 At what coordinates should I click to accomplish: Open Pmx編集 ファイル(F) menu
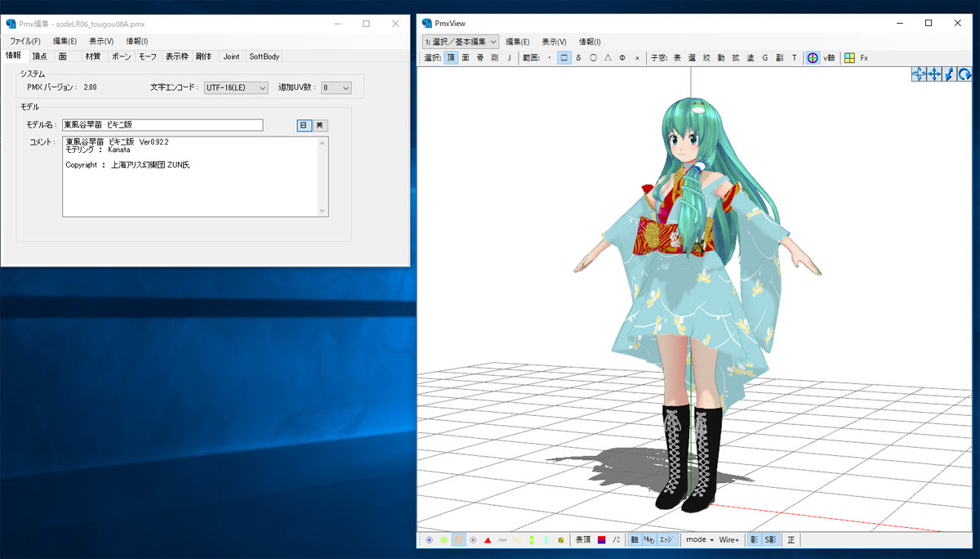tap(25, 41)
